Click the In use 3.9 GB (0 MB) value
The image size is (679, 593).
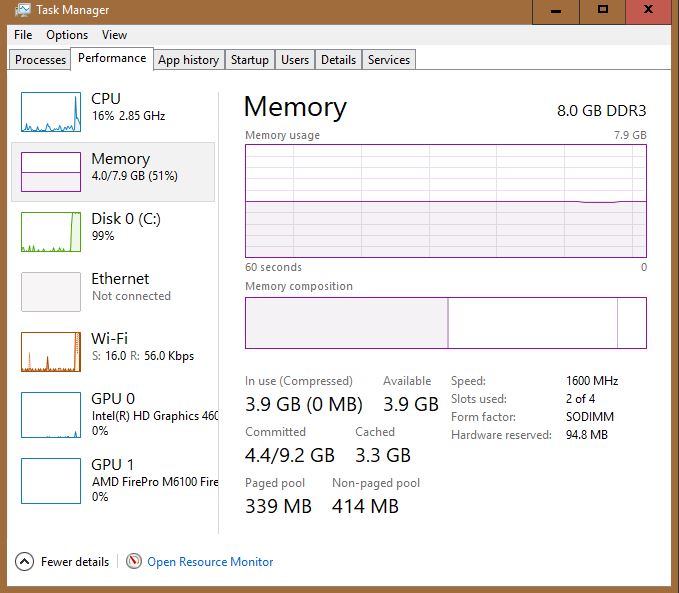[x=304, y=404]
